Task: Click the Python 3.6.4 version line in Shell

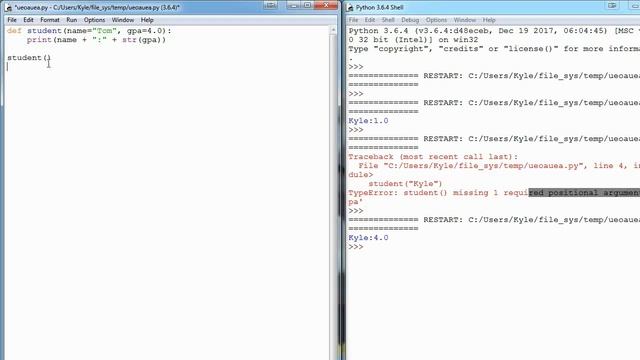Action: click(494, 31)
